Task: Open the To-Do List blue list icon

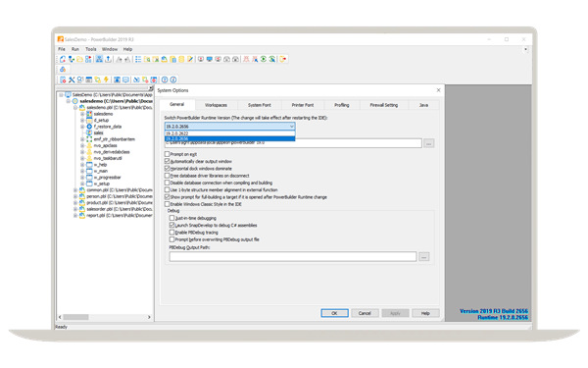Action: (138, 59)
